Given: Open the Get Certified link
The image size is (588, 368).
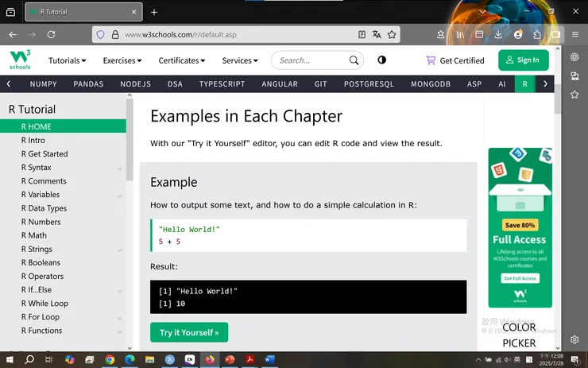Looking at the screenshot, I should pyautogui.click(x=455, y=60).
